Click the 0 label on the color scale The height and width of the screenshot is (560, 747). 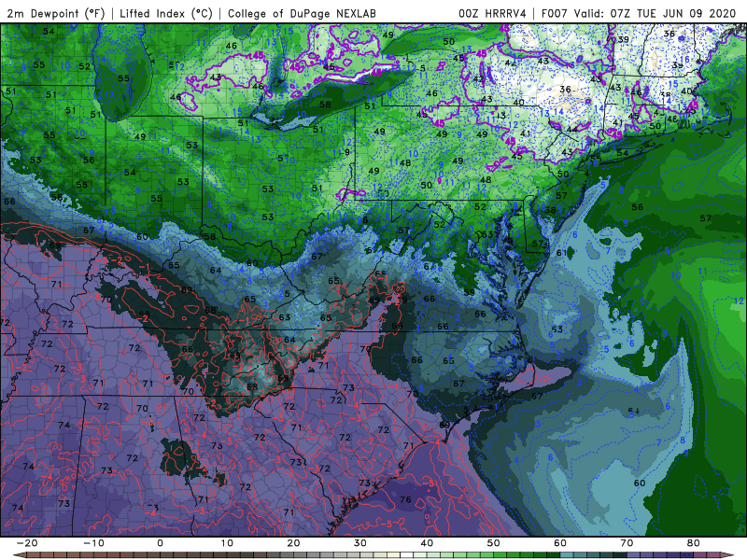[x=160, y=543]
